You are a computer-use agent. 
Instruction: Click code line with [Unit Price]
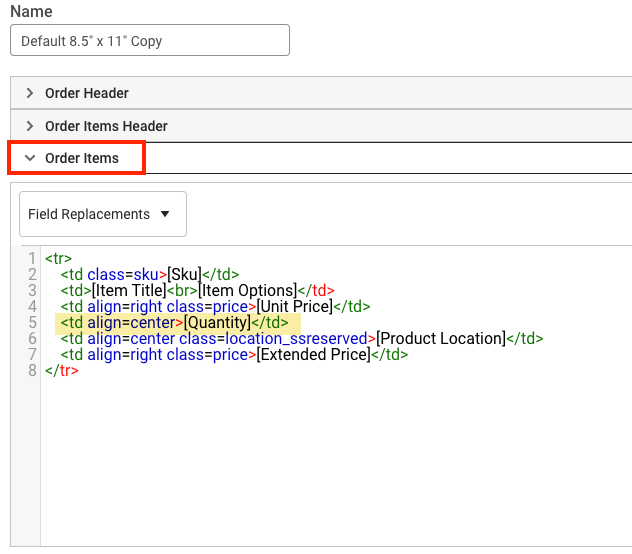pos(215,306)
